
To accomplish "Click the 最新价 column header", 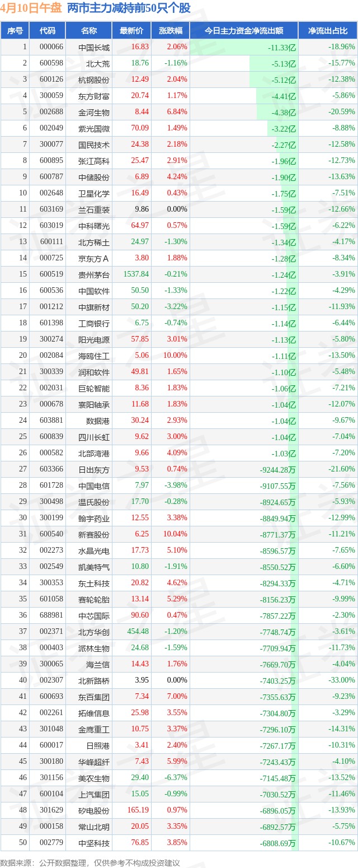I will 131,31.
